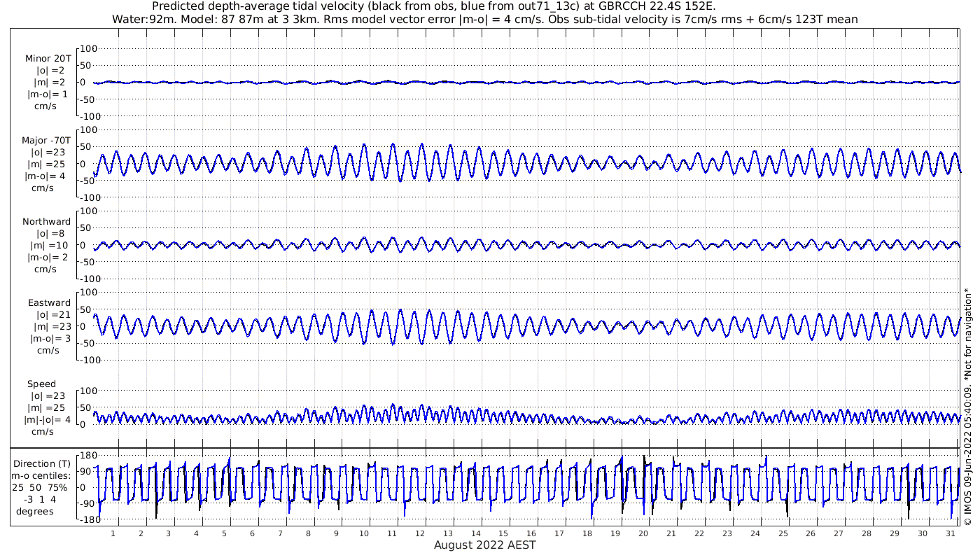980x560 pixels.
Task: Click the '180' tick of Direction panel
Action: [x=88, y=456]
